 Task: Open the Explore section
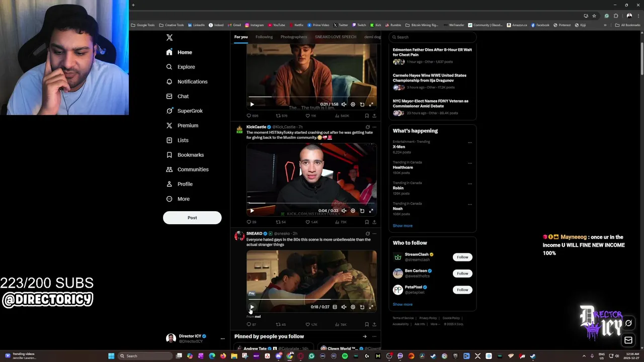(x=180, y=67)
